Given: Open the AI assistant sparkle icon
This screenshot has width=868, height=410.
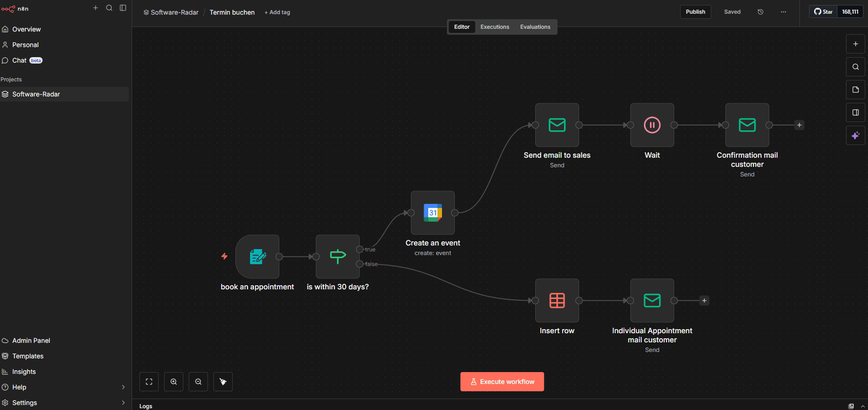Looking at the screenshot, I should (x=855, y=135).
